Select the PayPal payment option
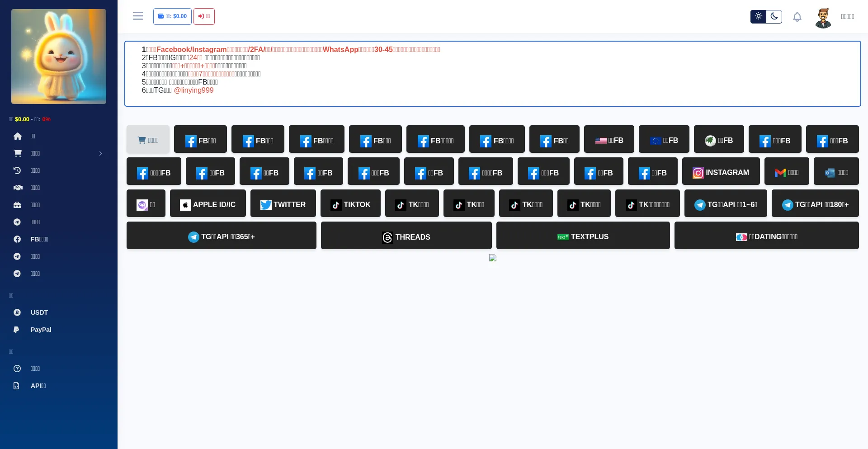 (59, 330)
